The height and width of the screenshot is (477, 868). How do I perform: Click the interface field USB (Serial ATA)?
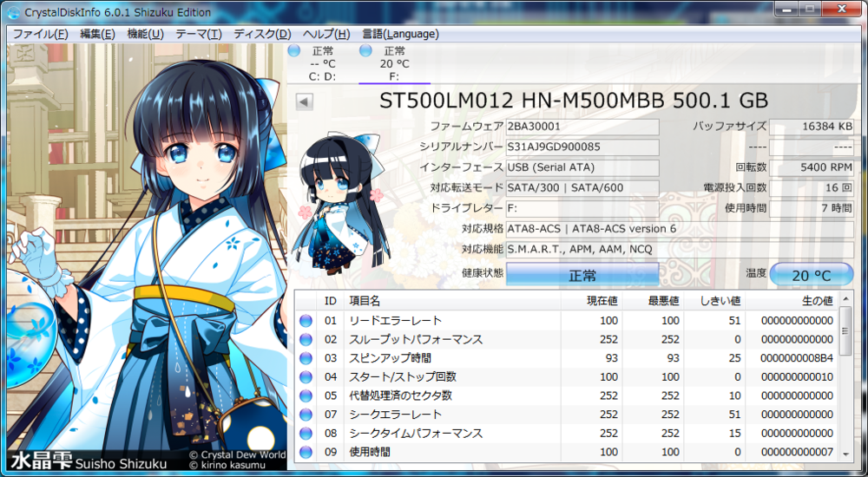coord(582,167)
